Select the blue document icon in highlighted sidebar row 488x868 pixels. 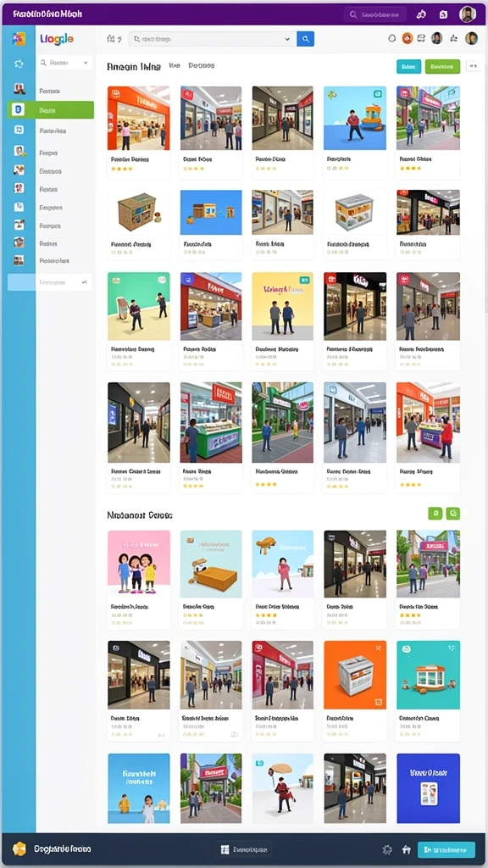(x=19, y=110)
